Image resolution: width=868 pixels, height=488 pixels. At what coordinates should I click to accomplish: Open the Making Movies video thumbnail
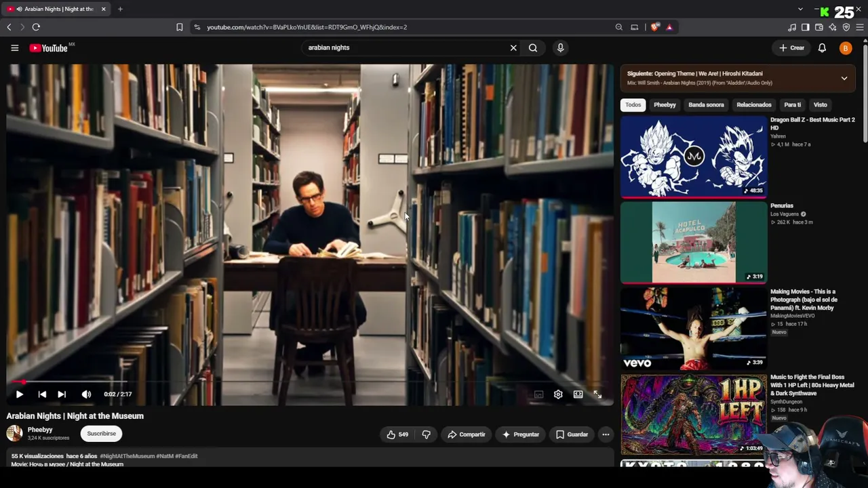coord(694,328)
